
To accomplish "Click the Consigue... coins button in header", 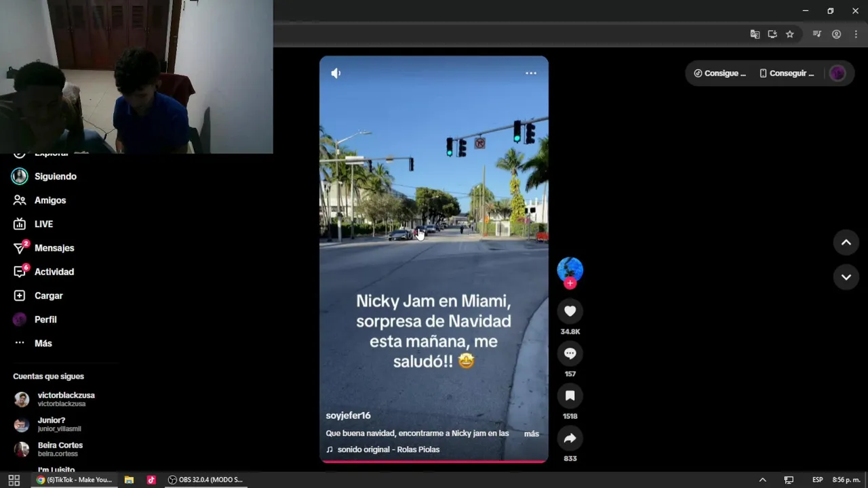I will [719, 73].
